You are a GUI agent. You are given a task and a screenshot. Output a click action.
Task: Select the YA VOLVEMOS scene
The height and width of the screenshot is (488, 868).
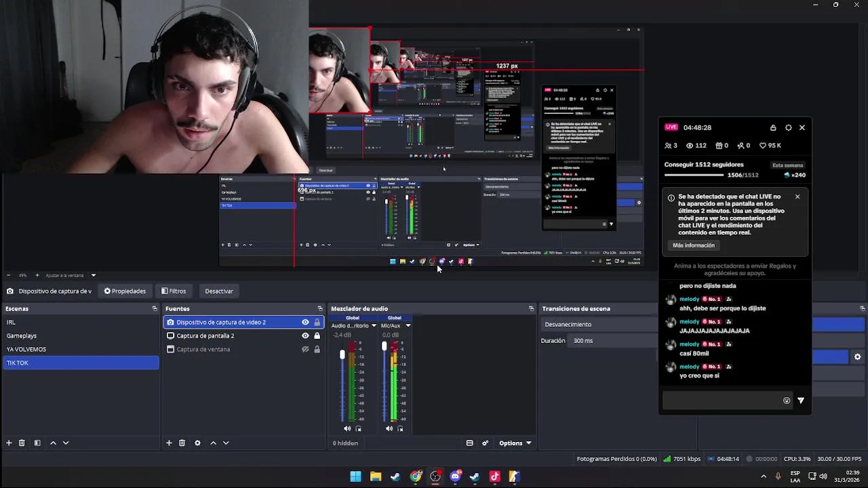(81, 349)
